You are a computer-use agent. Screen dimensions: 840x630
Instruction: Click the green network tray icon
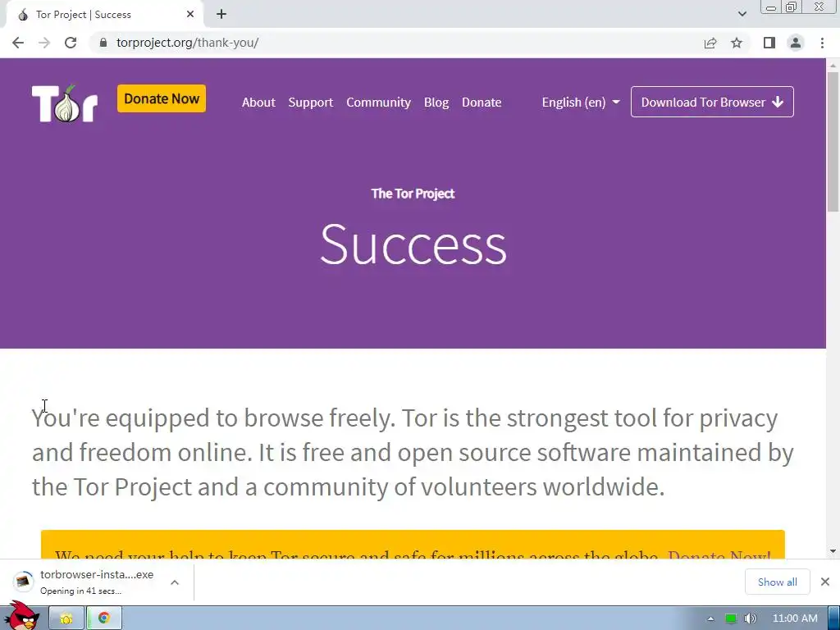pos(731,619)
